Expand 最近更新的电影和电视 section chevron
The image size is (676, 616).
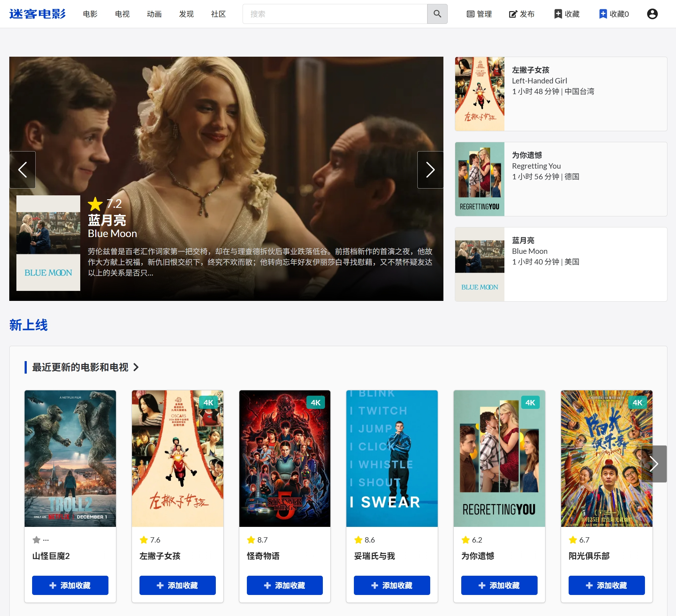136,367
